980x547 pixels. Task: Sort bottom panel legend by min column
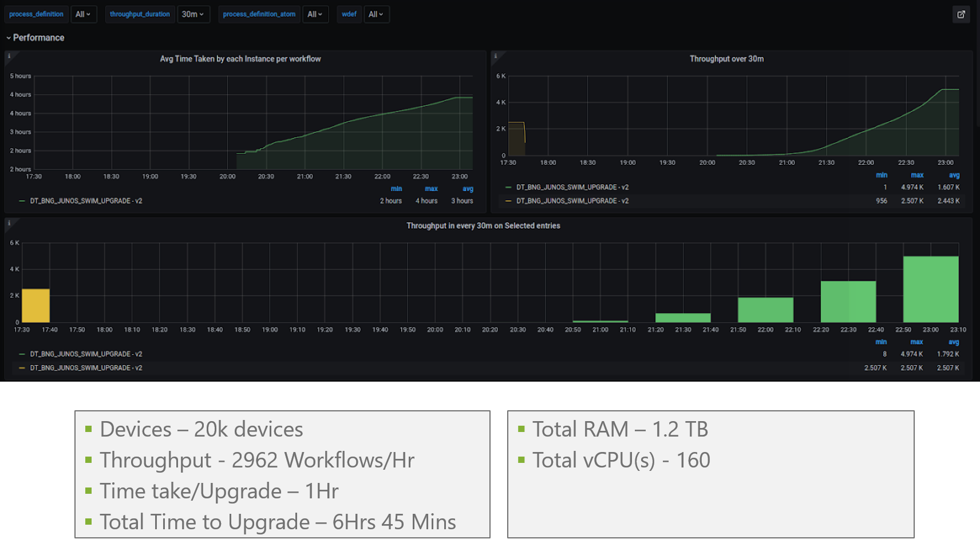(881, 342)
